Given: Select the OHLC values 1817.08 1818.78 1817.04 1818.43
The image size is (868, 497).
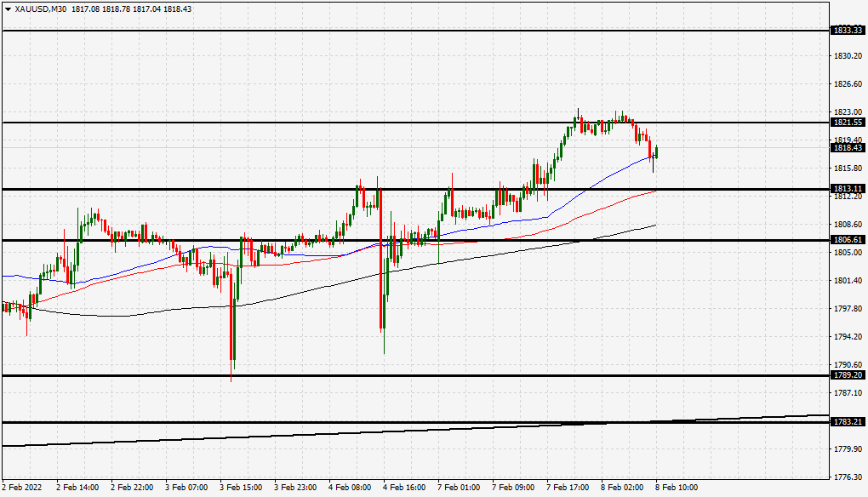Looking at the screenshot, I should click(x=132, y=9).
